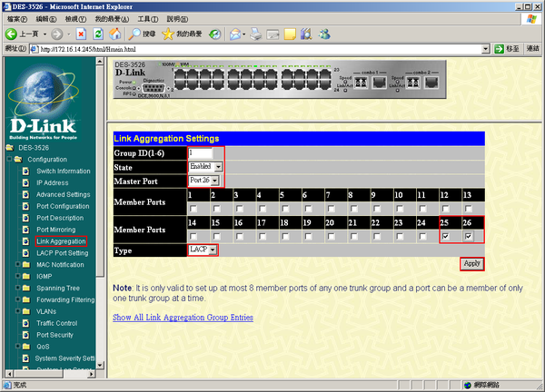Click the Port Security page icon
Screen dimensions: 545x392
(25, 335)
